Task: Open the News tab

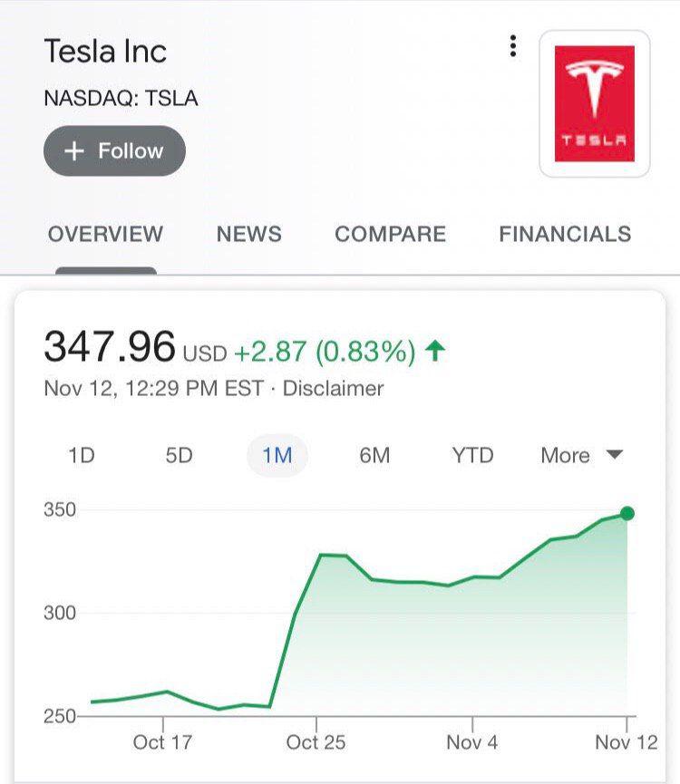Action: (248, 234)
